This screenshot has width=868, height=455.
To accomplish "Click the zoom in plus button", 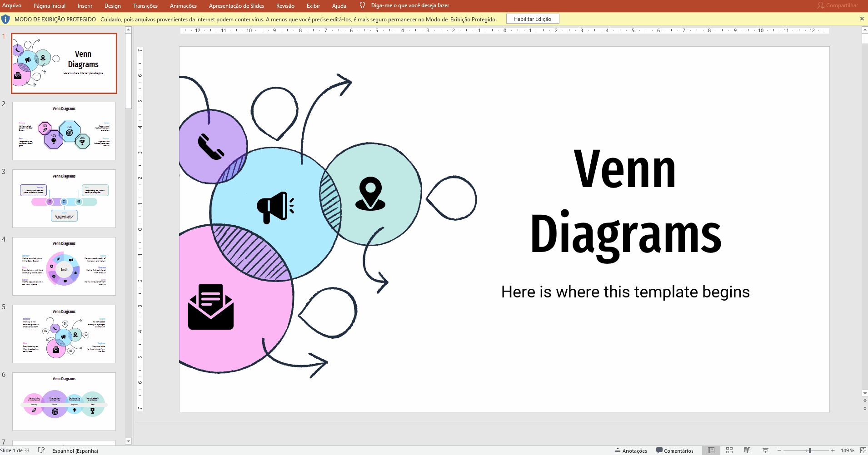I will click(833, 450).
